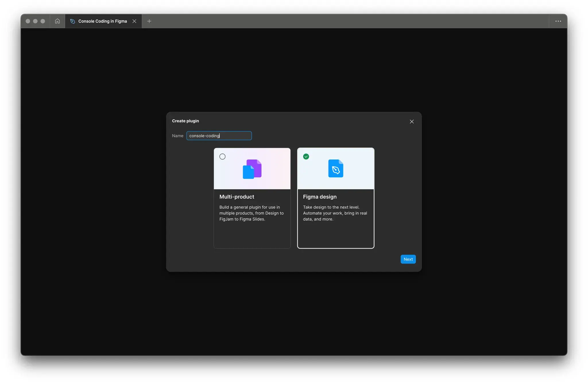
Task: Choose the Multi-product card title
Action: click(237, 197)
